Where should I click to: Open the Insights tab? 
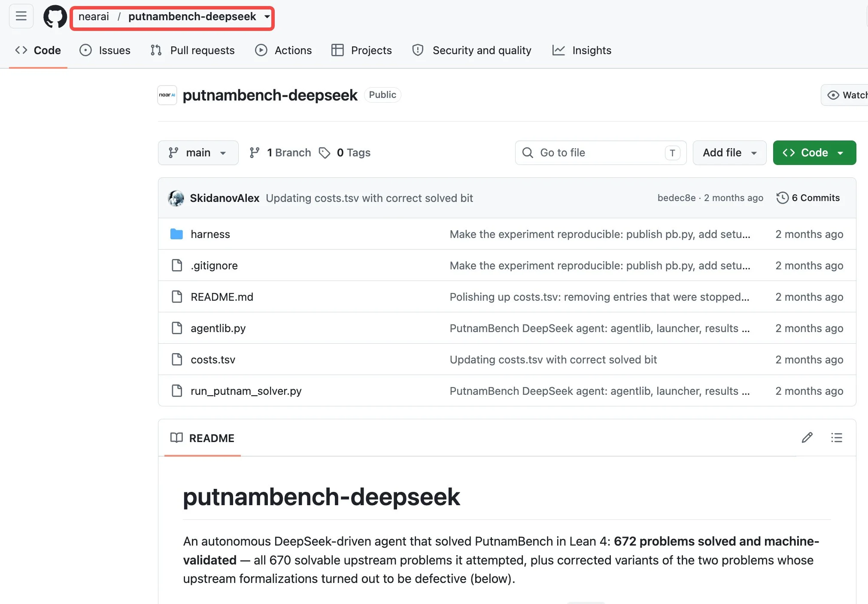(582, 50)
